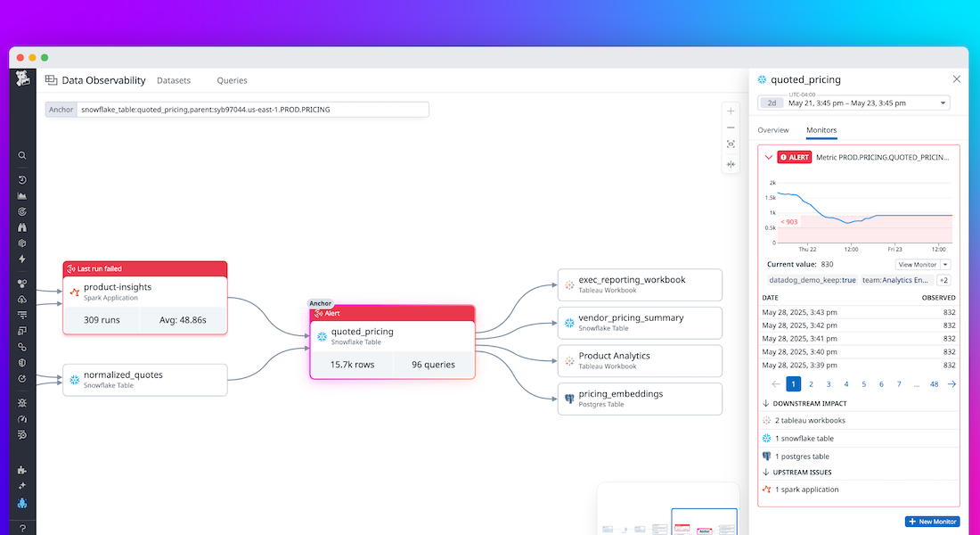
Task: Open the dropdown arrow beside View Monitor
Action: click(945, 265)
